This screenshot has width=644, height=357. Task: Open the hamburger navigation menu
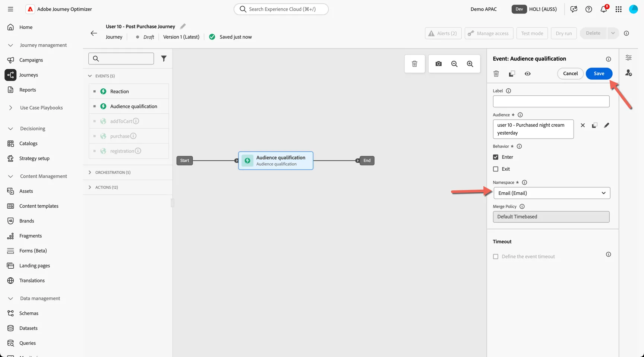pyautogui.click(x=10, y=9)
